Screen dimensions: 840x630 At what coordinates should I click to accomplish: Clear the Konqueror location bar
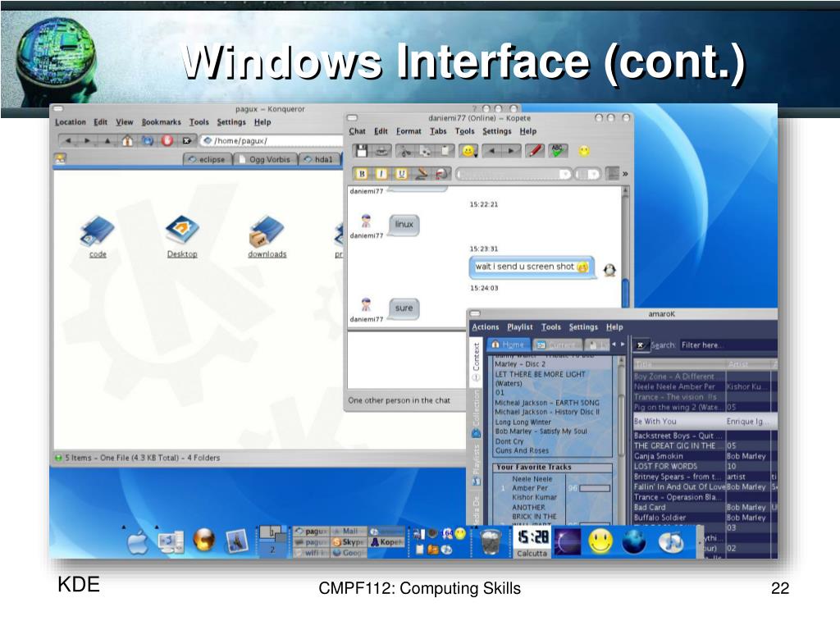186,141
